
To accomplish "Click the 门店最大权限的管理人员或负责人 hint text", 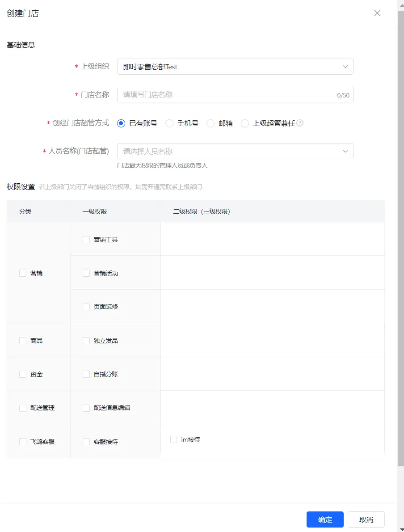I will tap(162, 165).
